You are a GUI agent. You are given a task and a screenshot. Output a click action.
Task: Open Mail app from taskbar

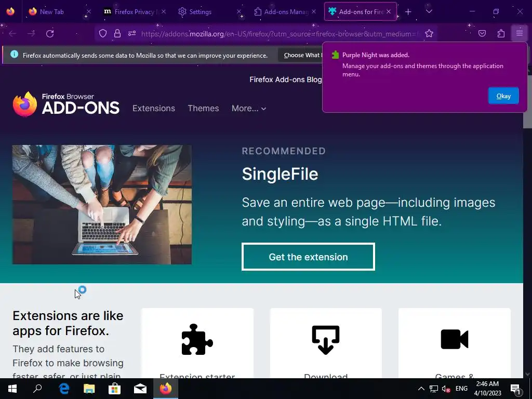[140, 389]
